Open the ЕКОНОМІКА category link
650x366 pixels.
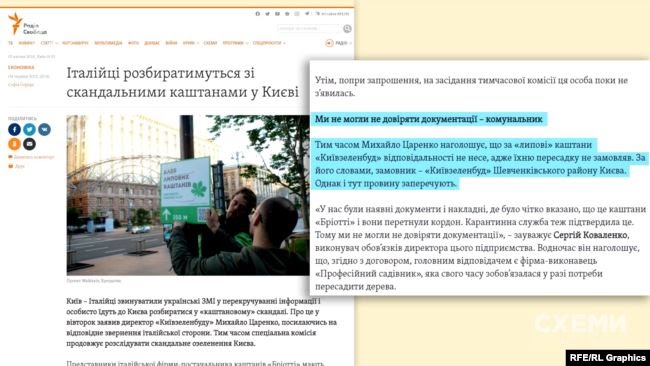click(x=21, y=67)
